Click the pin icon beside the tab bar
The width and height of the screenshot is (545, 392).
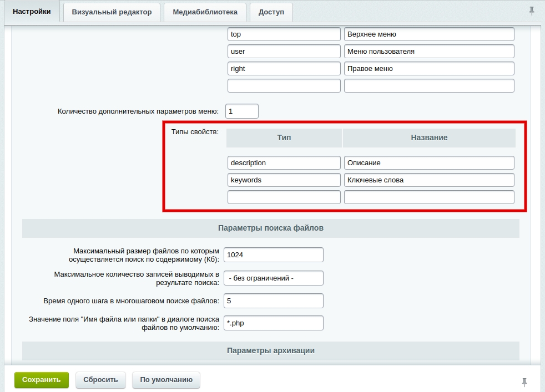tap(532, 11)
